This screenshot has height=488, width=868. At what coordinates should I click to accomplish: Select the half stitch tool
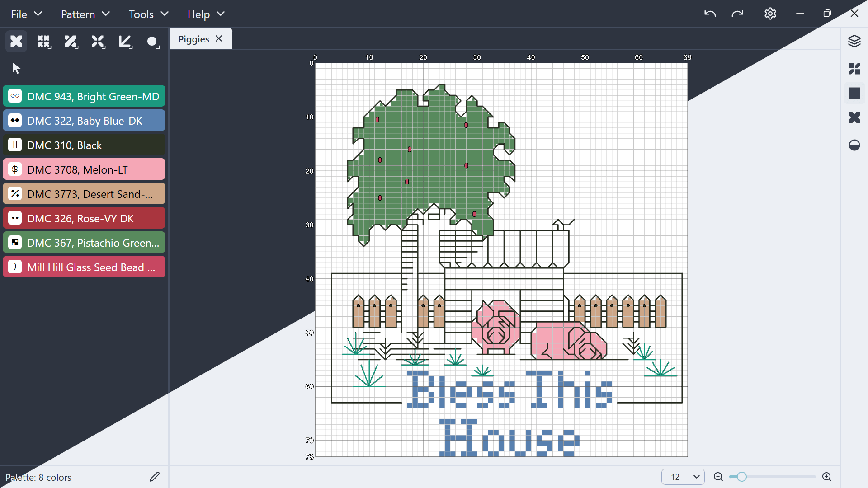71,42
